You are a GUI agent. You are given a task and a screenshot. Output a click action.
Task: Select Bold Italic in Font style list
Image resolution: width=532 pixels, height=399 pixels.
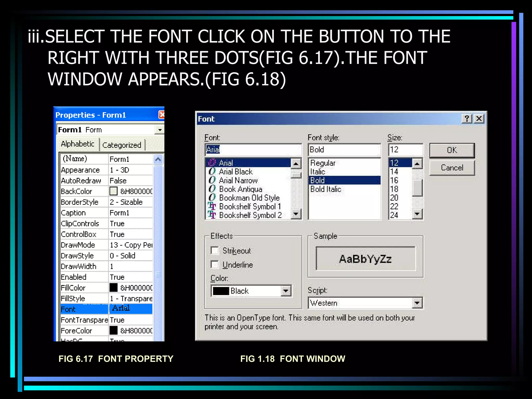tap(325, 189)
